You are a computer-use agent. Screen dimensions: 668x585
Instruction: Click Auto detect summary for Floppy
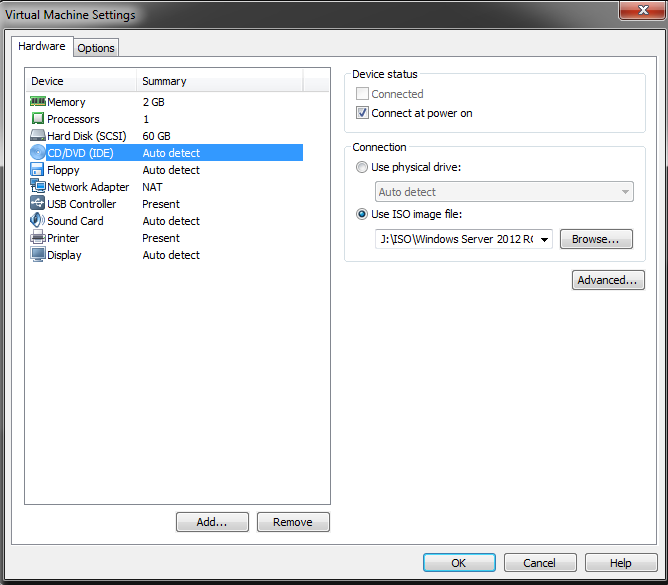coord(171,170)
